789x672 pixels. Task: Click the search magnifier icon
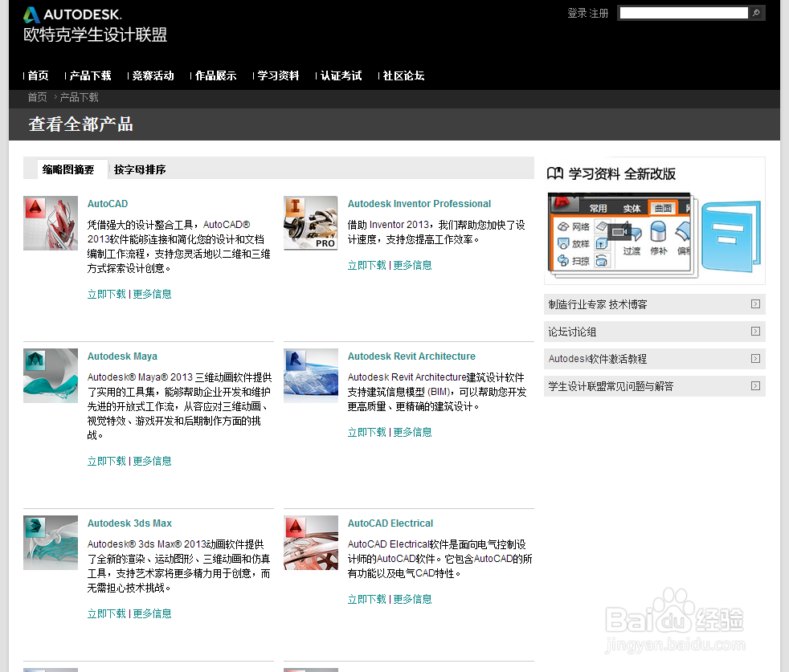[756, 13]
